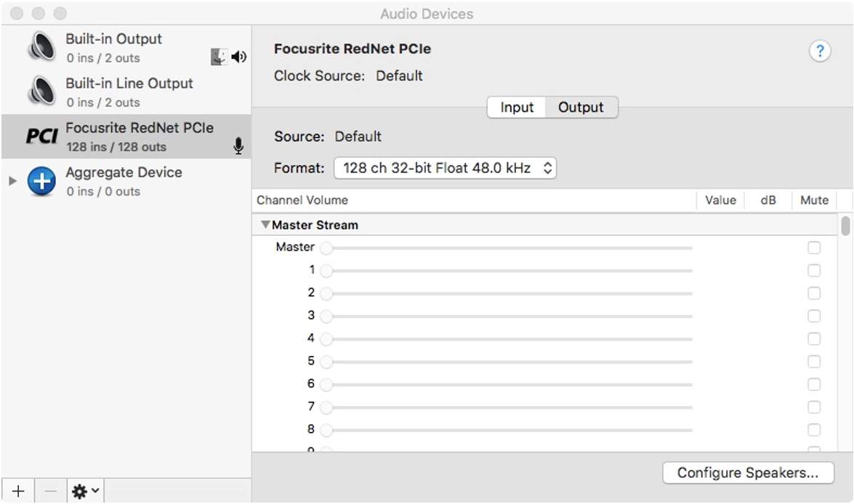This screenshot has width=854, height=504.
Task: Switch to the Input tab
Action: [517, 107]
